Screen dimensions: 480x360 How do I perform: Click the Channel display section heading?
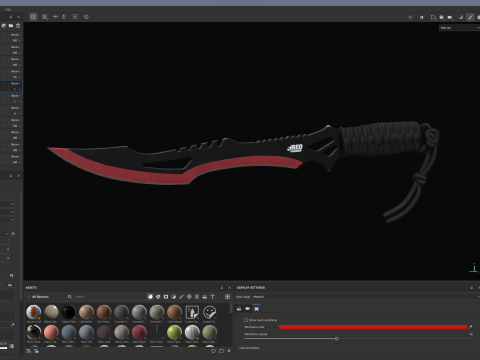click(x=249, y=348)
